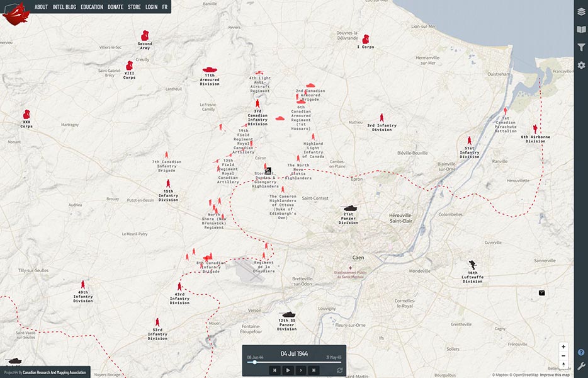The width and height of the screenshot is (588, 378).
Task: Zoom in on the map
Action: (563, 346)
